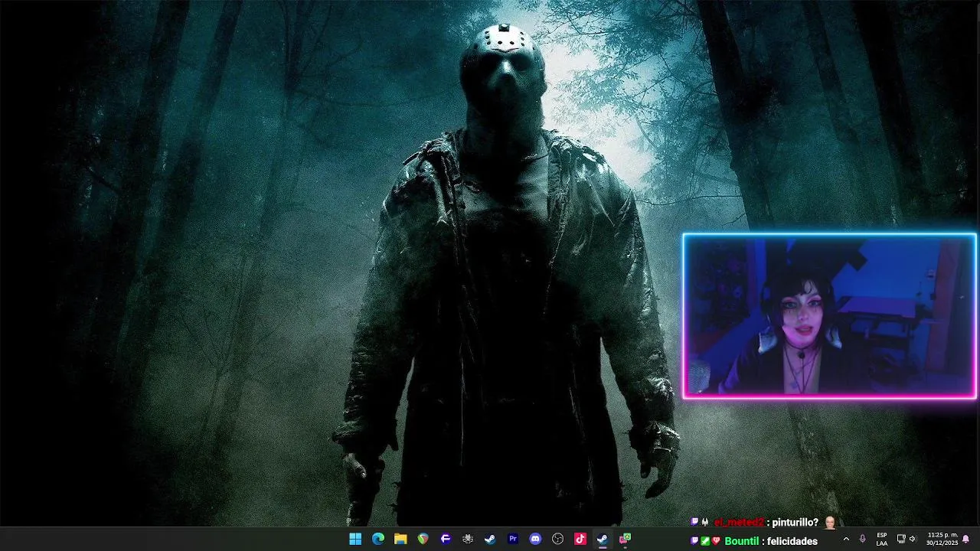Screen dimensions: 980x551
Task: Open OBS Studio from the taskbar
Action: coord(557,539)
